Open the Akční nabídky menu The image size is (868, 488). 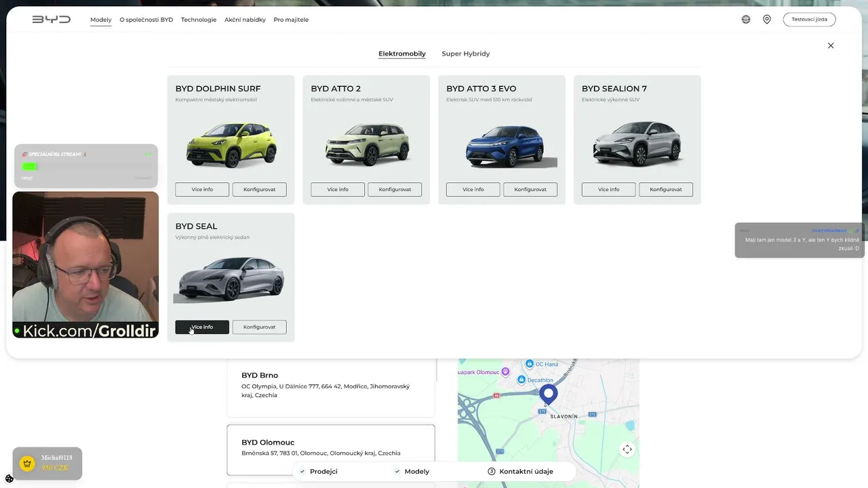pyautogui.click(x=245, y=20)
